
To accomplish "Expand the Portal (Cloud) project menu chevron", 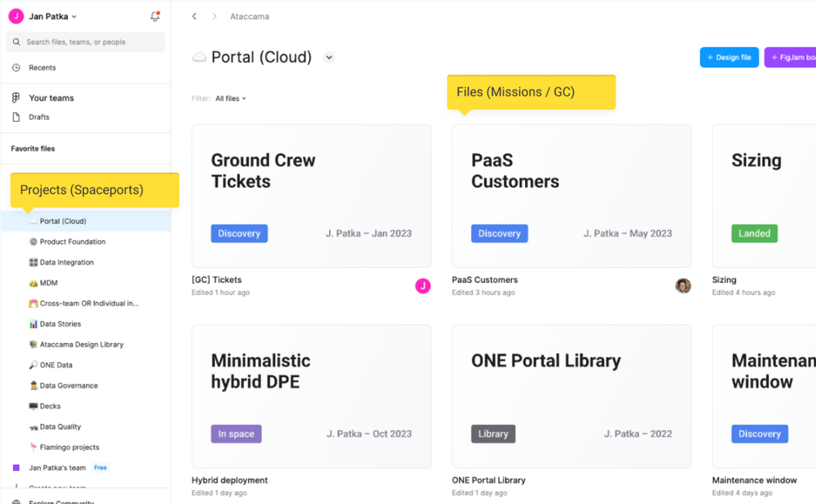I will pyautogui.click(x=329, y=58).
